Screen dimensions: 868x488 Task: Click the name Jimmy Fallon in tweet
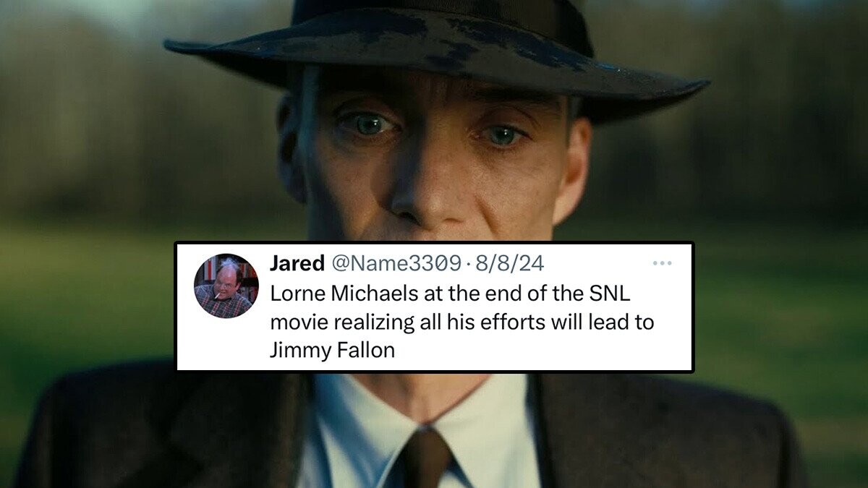click(333, 351)
